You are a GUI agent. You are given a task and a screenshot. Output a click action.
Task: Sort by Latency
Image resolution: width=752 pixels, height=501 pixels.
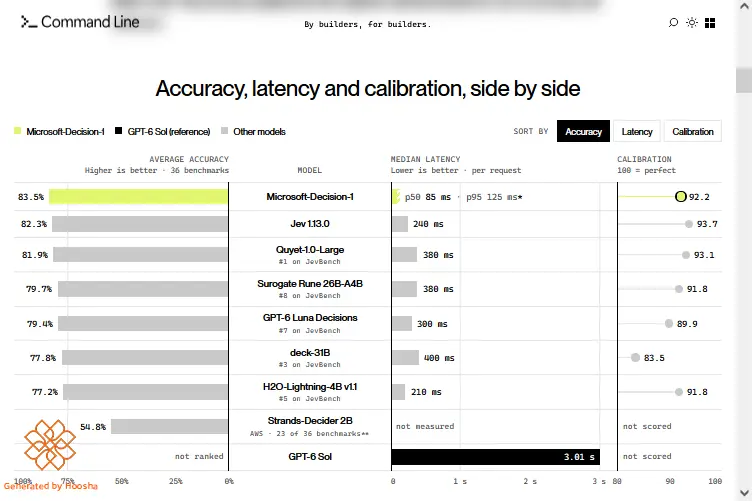[637, 131]
